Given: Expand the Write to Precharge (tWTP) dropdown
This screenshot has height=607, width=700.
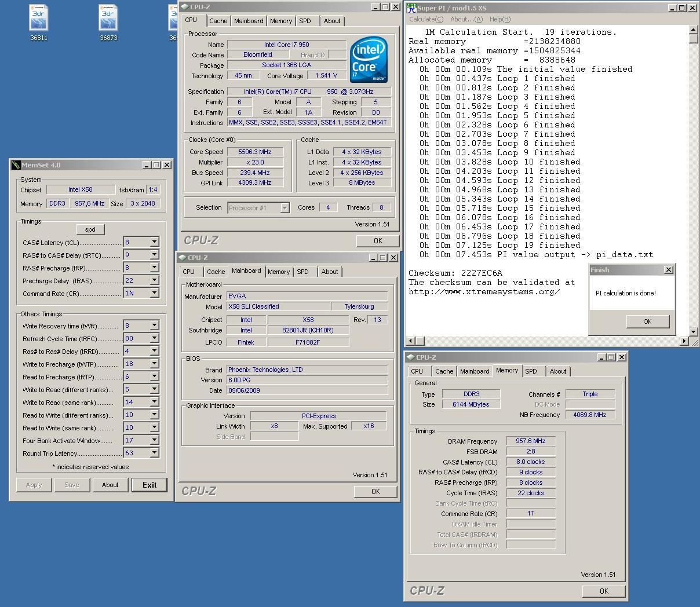Looking at the screenshot, I should (x=155, y=364).
